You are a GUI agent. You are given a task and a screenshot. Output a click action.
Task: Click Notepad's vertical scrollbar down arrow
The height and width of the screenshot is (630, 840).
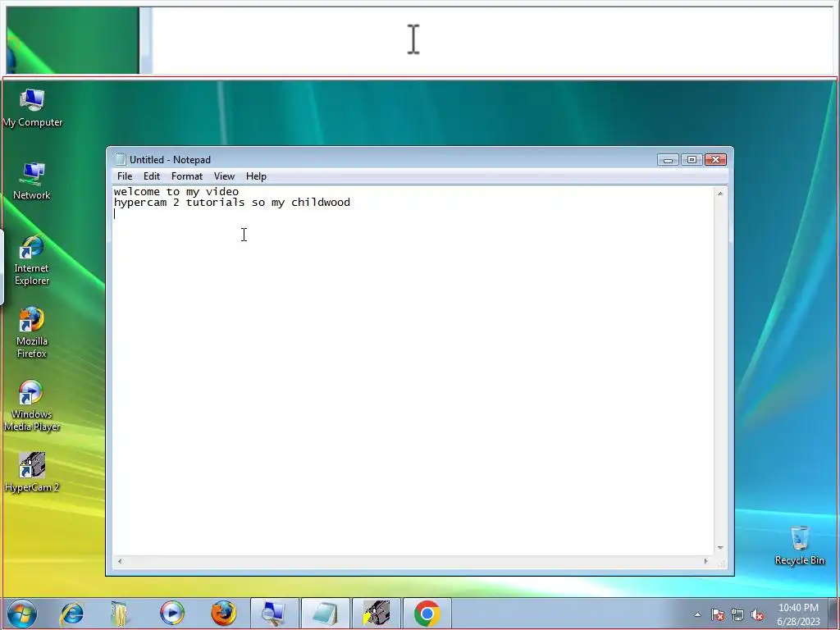pyautogui.click(x=720, y=548)
